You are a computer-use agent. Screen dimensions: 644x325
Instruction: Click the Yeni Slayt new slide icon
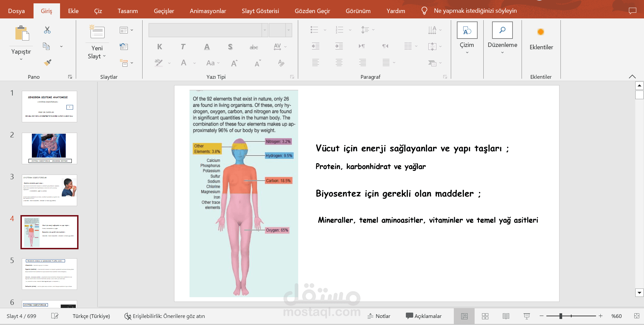point(97,32)
